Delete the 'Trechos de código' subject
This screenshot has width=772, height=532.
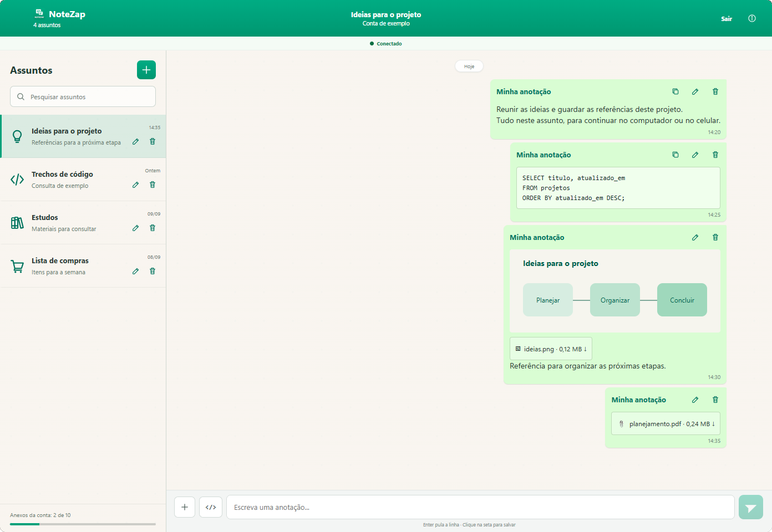point(153,185)
